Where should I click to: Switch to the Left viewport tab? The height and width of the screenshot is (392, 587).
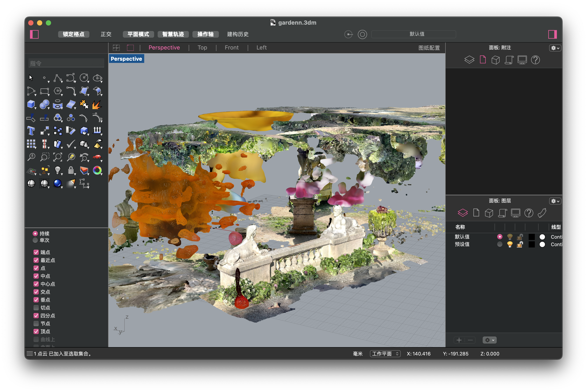262,48
